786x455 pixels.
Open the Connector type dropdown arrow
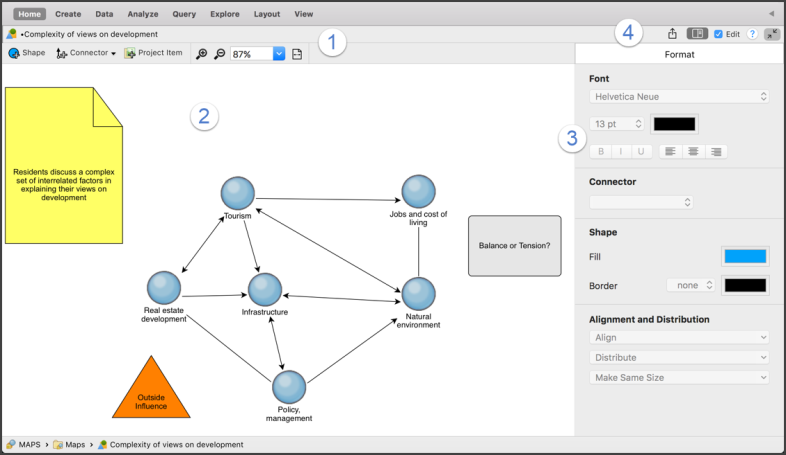point(113,54)
